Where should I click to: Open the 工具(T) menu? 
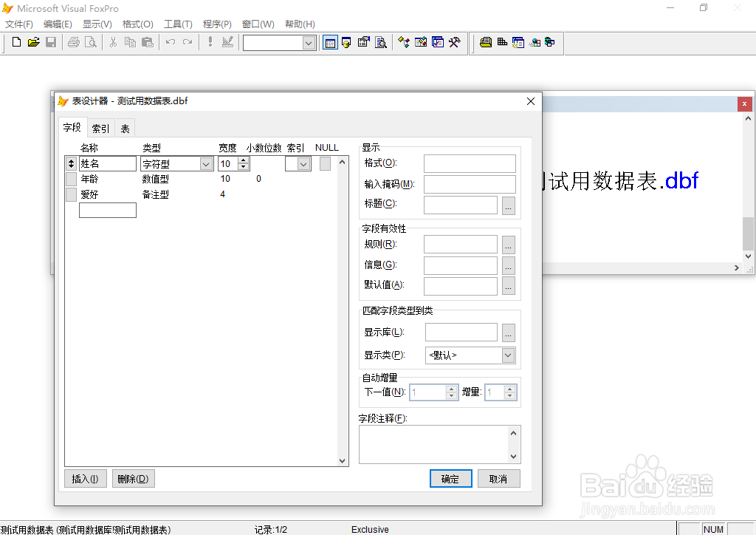click(x=177, y=24)
